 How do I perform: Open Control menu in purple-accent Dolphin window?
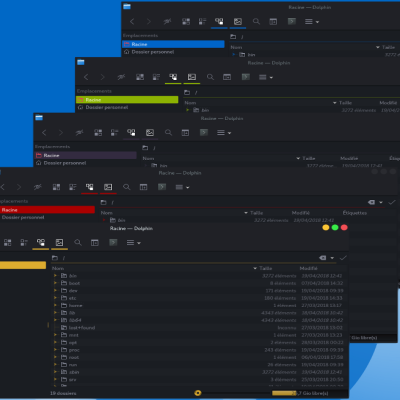pyautogui.click(x=224, y=133)
